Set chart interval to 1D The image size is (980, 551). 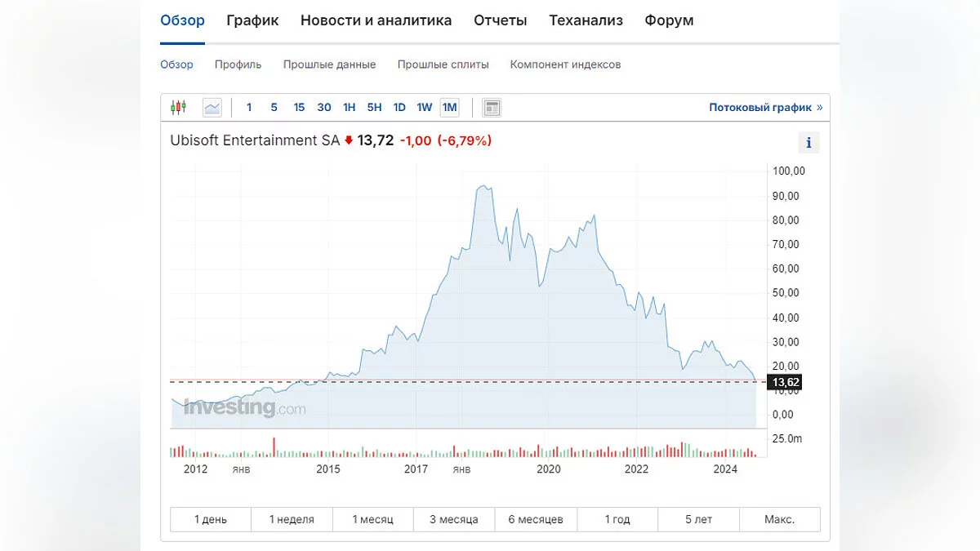399,107
